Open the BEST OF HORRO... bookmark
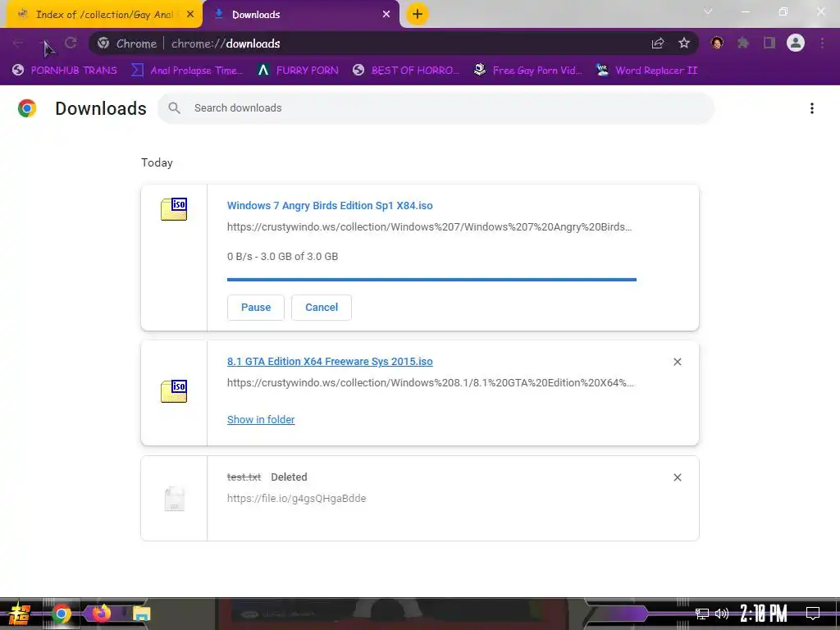 point(406,71)
